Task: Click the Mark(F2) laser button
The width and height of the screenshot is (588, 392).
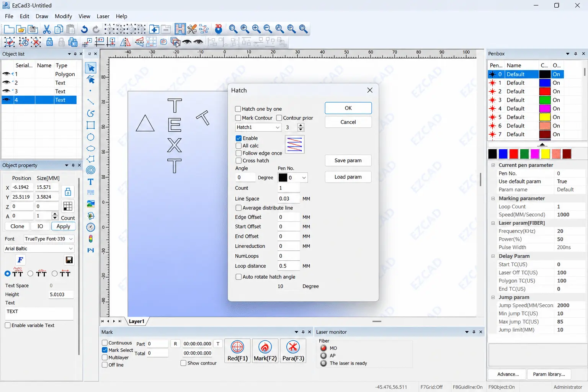Action: click(265, 351)
